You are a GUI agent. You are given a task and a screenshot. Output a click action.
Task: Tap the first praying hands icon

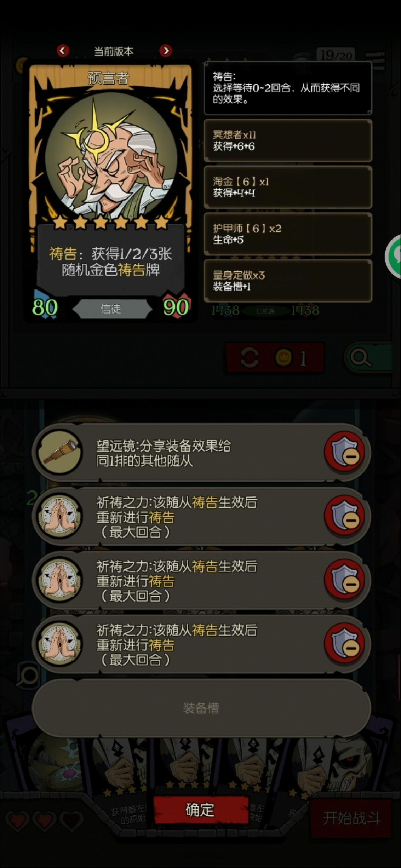click(x=60, y=516)
